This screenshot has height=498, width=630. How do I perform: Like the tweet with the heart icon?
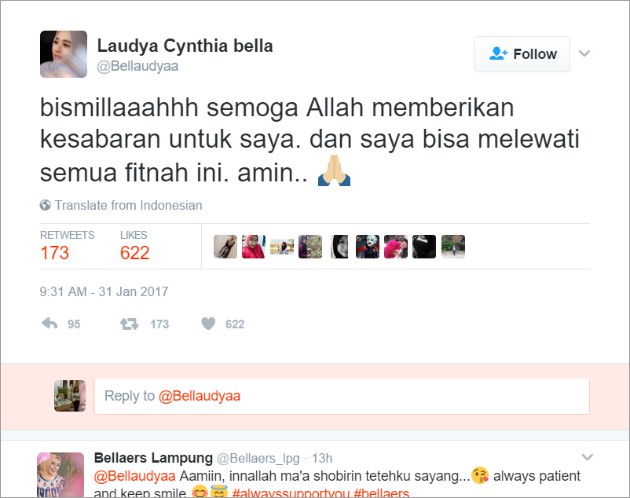coord(208,323)
